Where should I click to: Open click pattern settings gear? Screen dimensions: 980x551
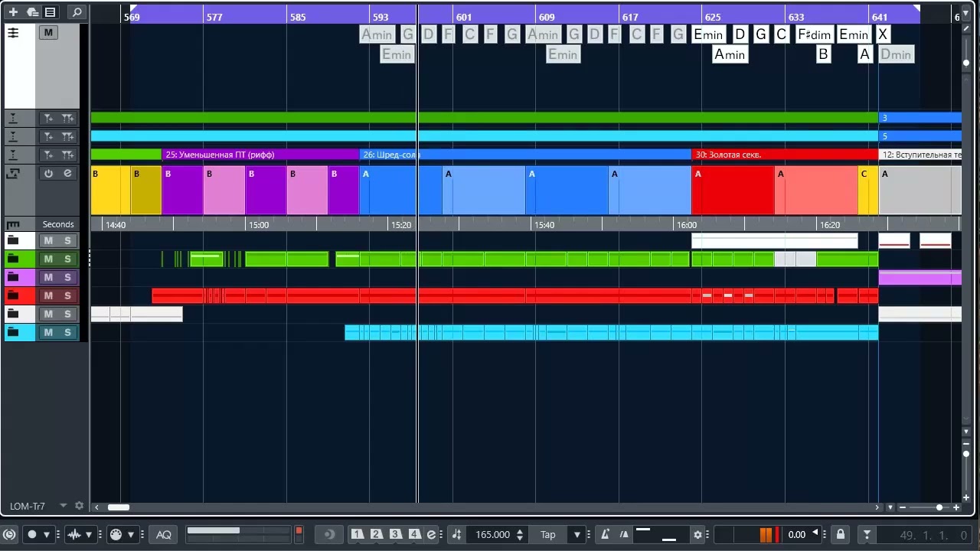(x=697, y=534)
